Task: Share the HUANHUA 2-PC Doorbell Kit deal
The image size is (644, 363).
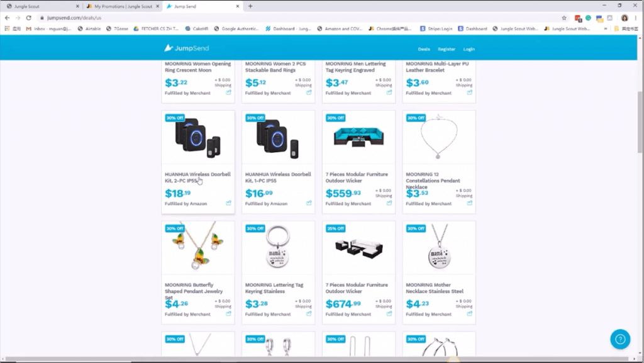Action: (228, 203)
